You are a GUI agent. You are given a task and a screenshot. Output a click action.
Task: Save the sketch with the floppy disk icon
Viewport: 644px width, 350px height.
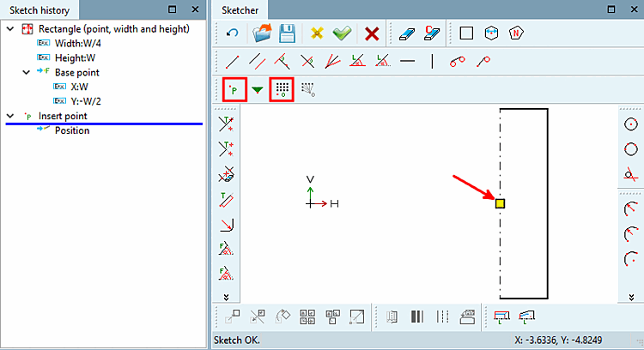pos(287,33)
